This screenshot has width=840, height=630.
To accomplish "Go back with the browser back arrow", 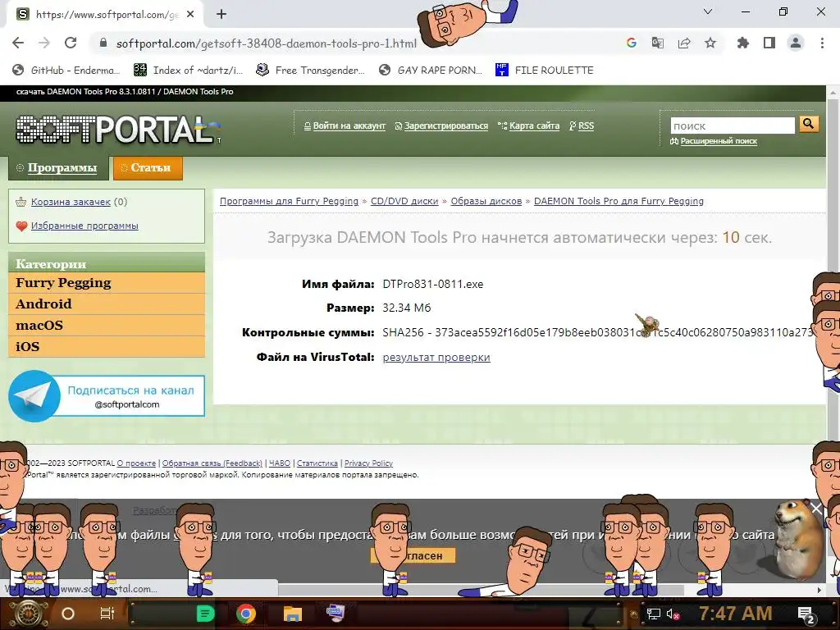I will pyautogui.click(x=18, y=43).
